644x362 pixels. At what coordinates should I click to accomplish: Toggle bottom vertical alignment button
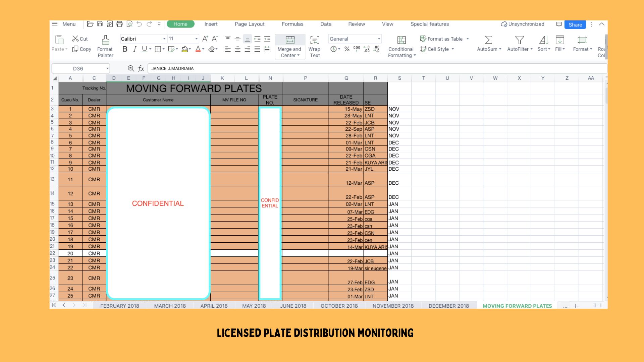248,39
